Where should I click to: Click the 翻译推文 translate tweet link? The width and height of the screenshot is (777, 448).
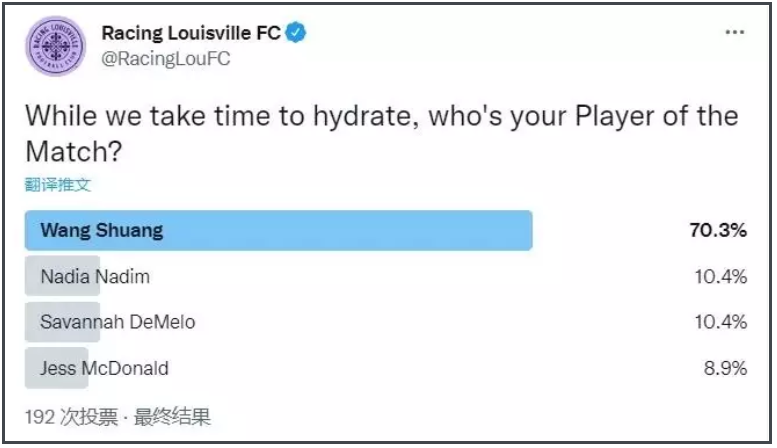tap(58, 185)
